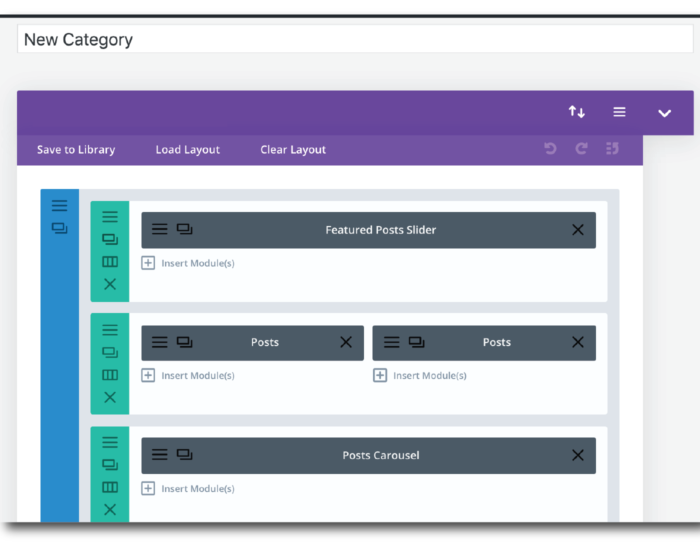
Task: Click the title field containing New Category
Action: (354, 40)
